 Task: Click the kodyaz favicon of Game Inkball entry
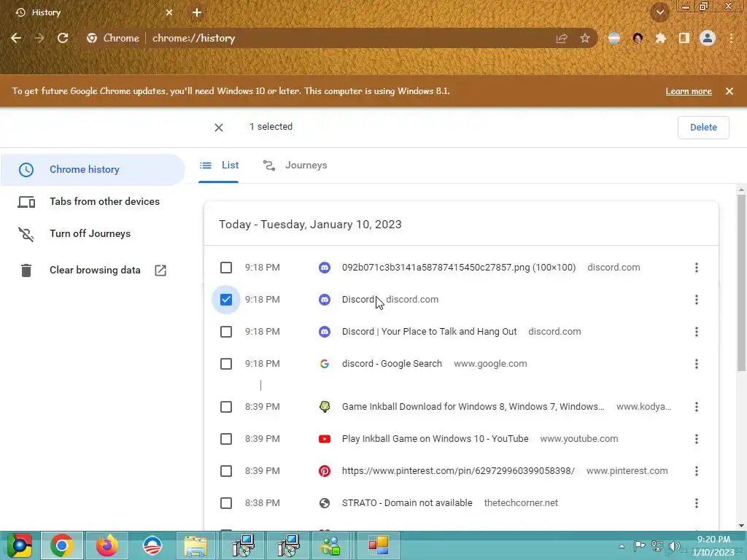coord(325,407)
